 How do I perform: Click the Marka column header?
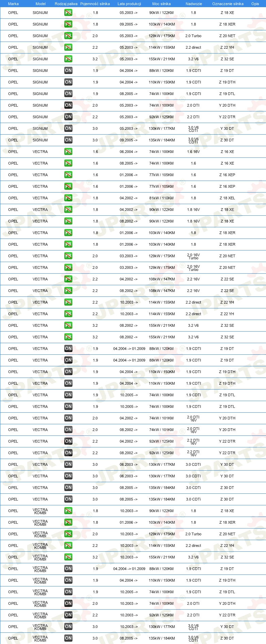point(13,4)
